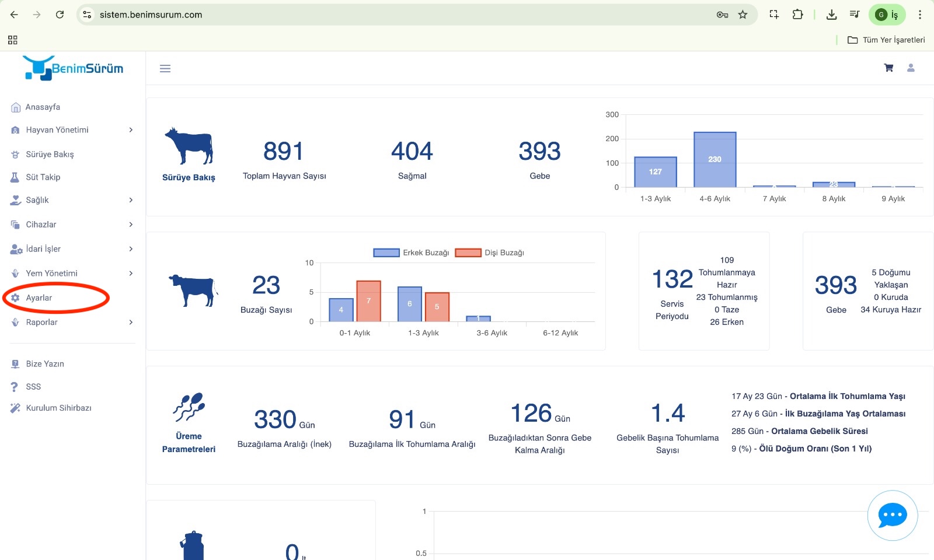Image resolution: width=934 pixels, height=560 pixels.
Task: Click the İdari İşler icon
Action: [x=16, y=249]
